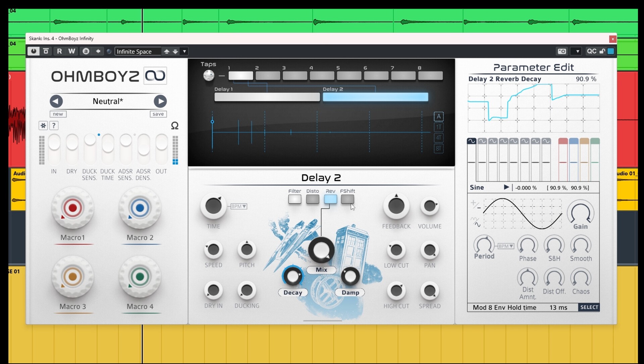Select the A grid mode button

click(x=438, y=117)
